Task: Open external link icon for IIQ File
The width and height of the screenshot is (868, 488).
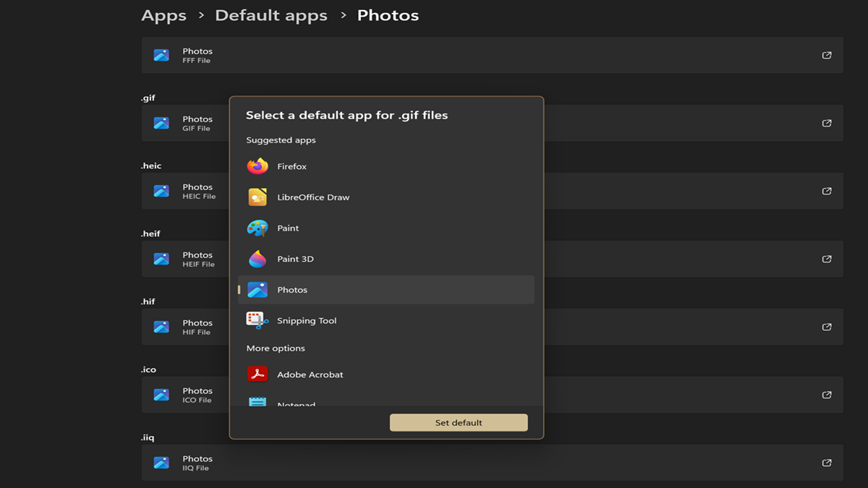Action: 827,463
